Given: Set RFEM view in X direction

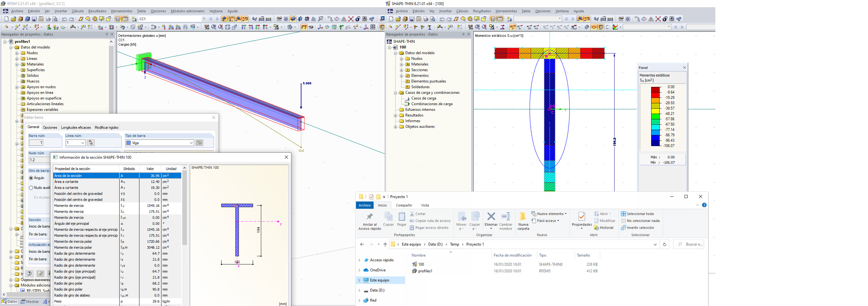Looking at the screenshot, I should (x=244, y=27).
